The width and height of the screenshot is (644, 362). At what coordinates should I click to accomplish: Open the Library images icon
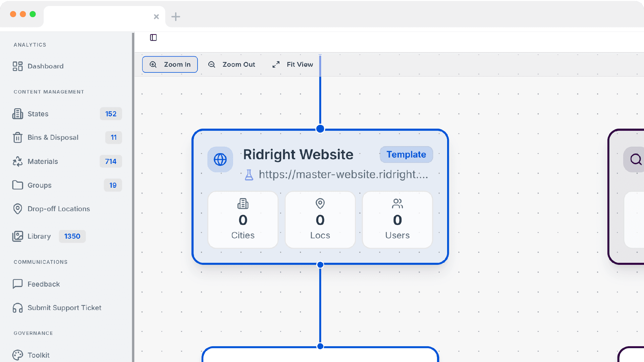17,236
